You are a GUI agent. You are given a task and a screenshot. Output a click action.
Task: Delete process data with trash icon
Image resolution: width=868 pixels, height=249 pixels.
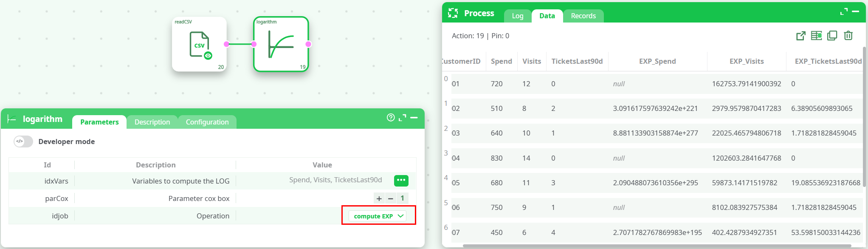(848, 36)
